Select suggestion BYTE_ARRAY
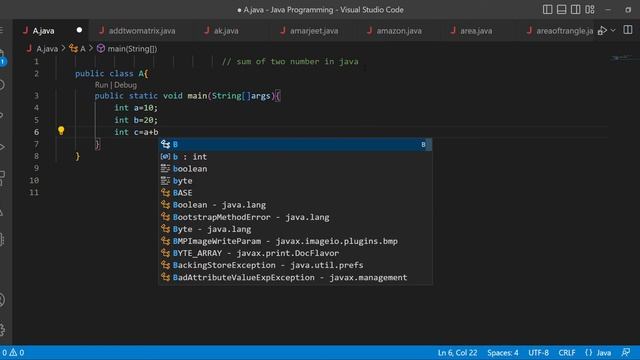Screen dimensions: 640x360 click(295, 253)
